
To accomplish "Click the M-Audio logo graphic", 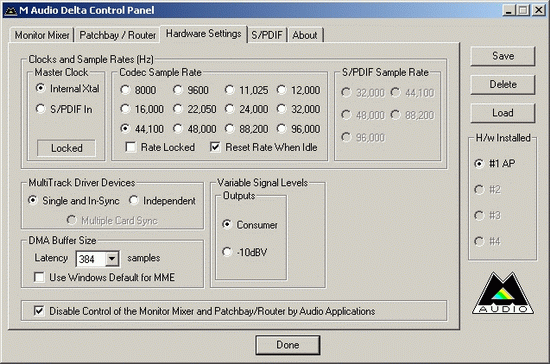I will click(503, 293).
